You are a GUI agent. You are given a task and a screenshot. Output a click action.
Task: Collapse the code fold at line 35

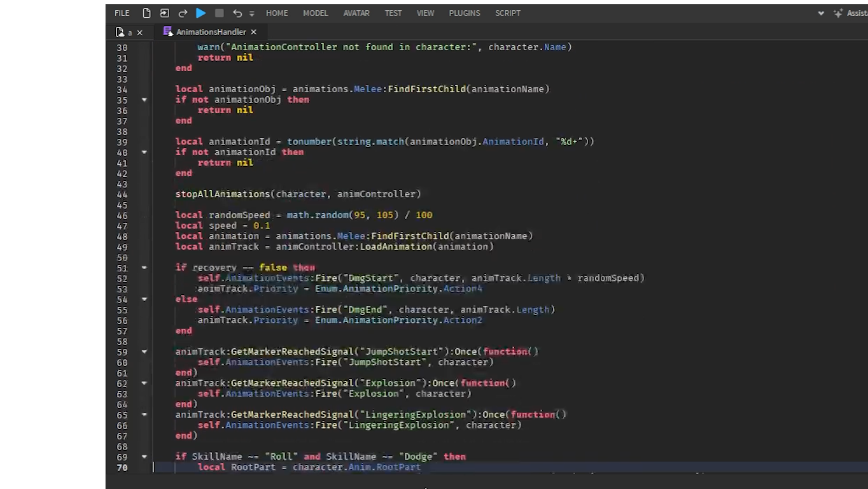pos(144,99)
